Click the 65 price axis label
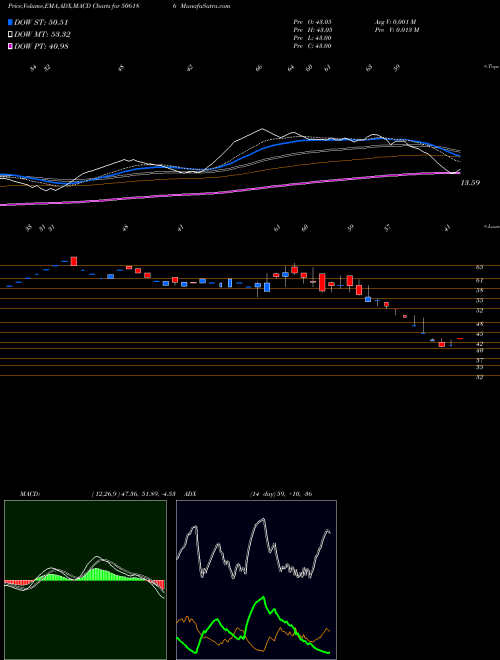Viewport: 500px width, 660px height. pos(479,267)
